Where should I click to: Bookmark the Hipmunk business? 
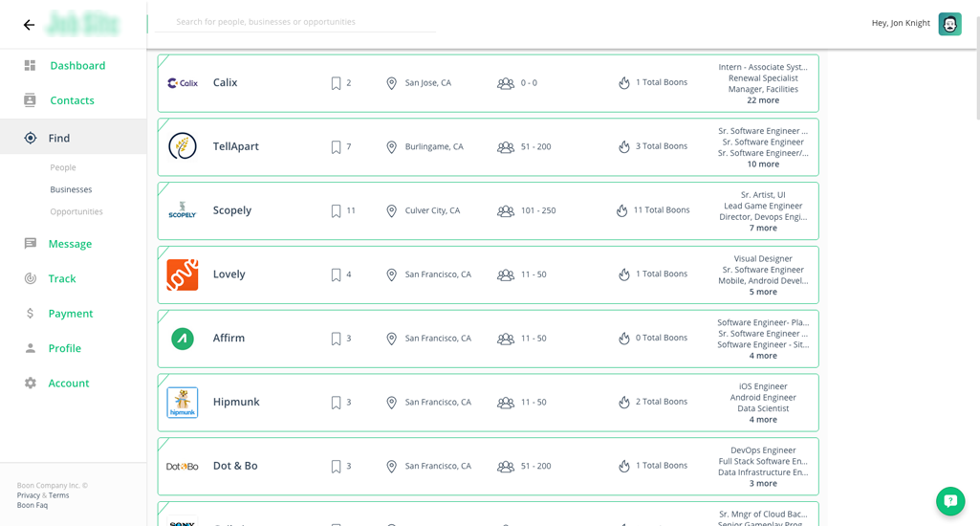[x=336, y=403]
